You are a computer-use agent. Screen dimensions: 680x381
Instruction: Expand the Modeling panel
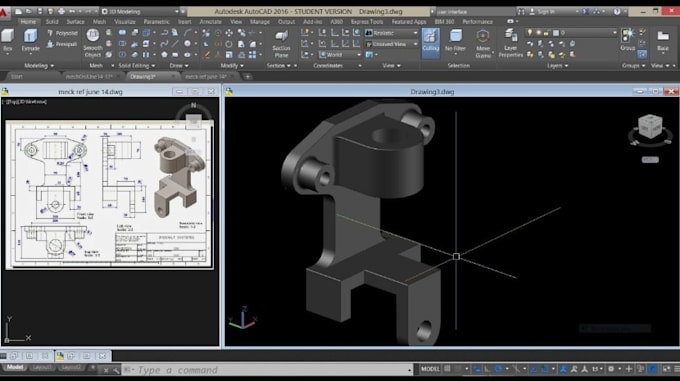(x=39, y=66)
